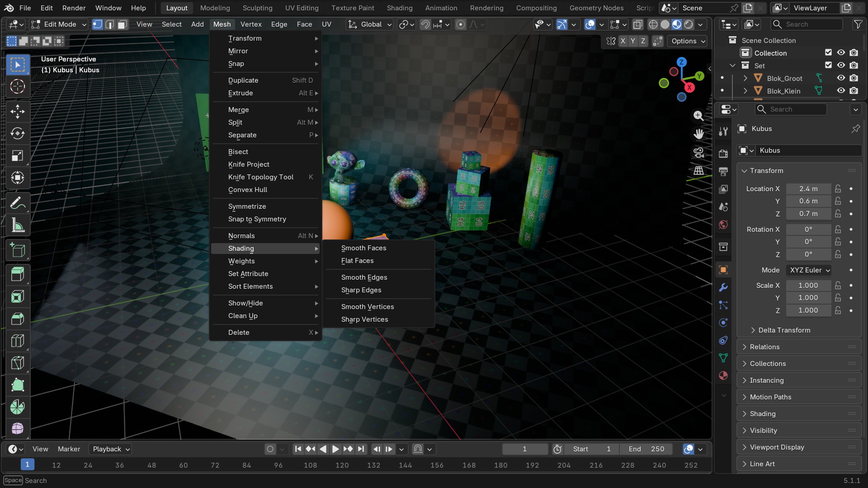Select the Annotate pencil tool

coord(18,203)
